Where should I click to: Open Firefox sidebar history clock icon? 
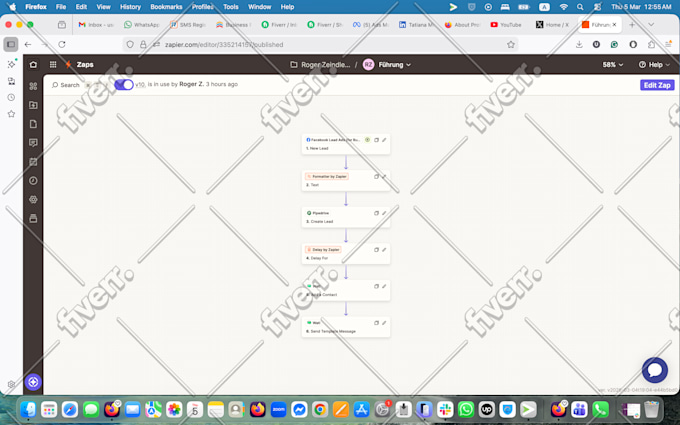tap(11, 98)
